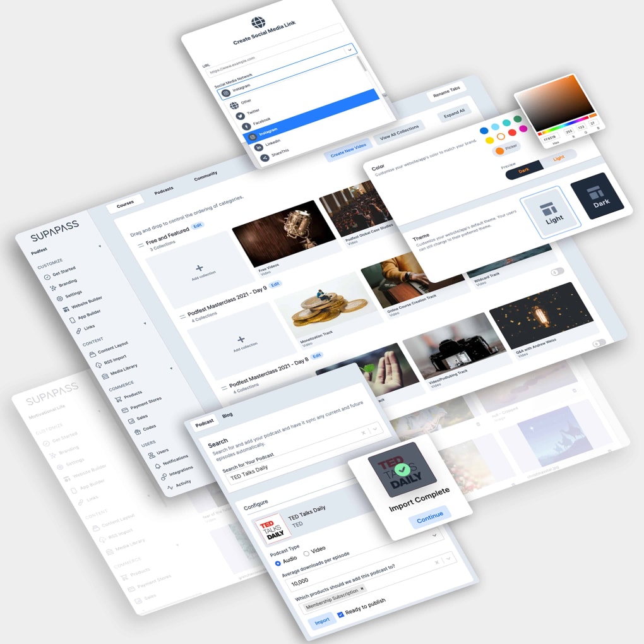
Task: Select the Dark theme card
Action: click(597, 196)
